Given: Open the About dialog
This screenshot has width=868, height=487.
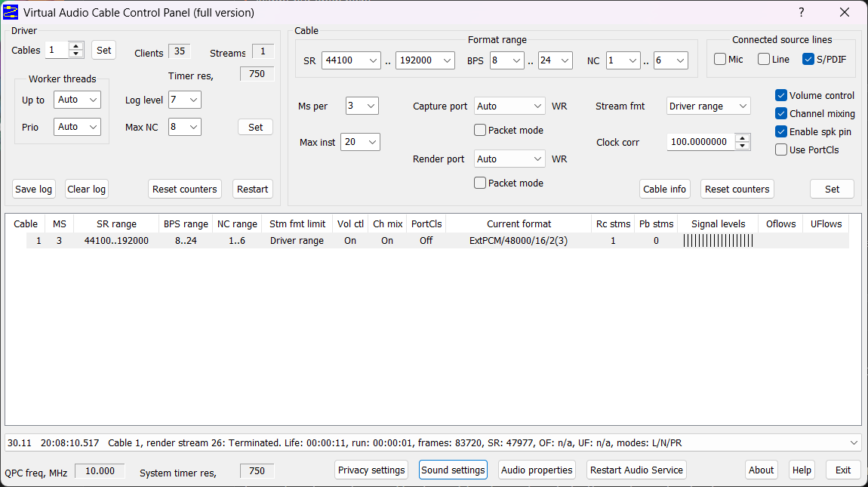Looking at the screenshot, I should click(x=761, y=470).
